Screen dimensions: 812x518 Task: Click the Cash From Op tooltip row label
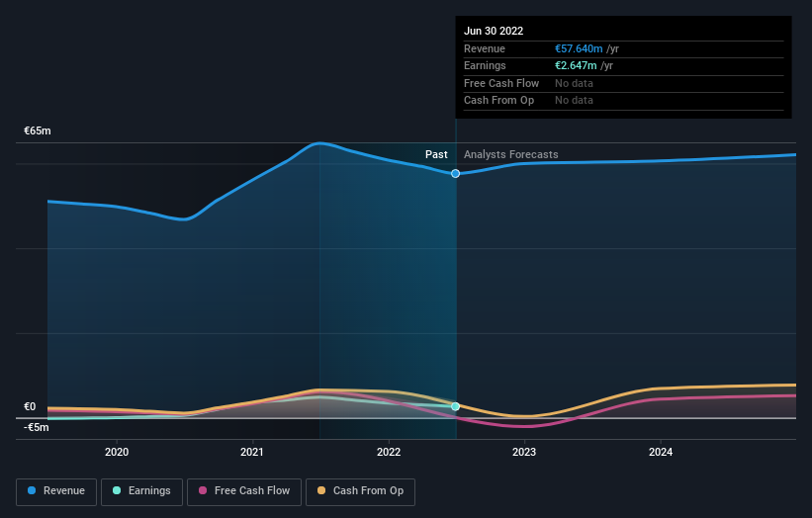[x=498, y=101]
